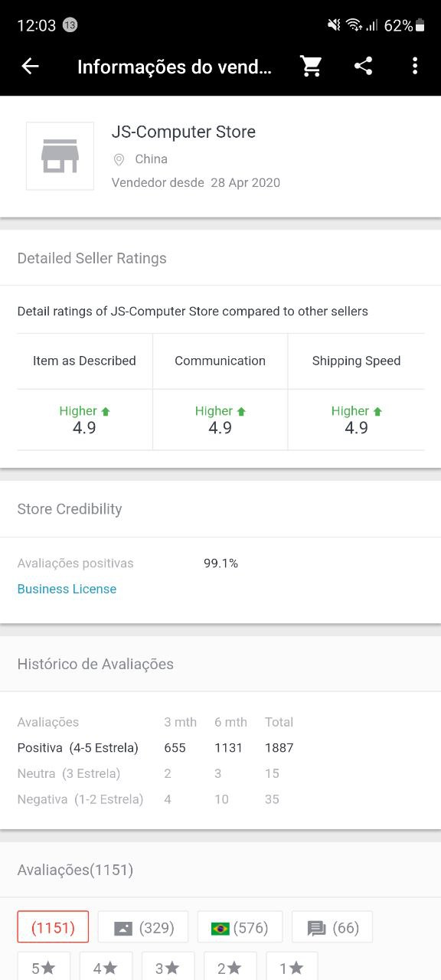
Task: Filter reviews with photos (329)
Action: tap(143, 927)
